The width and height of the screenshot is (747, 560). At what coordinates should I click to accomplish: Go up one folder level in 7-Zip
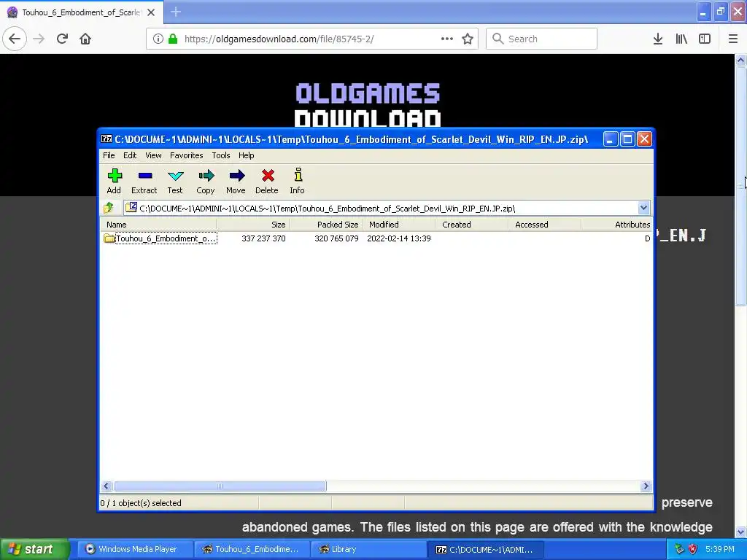point(109,208)
